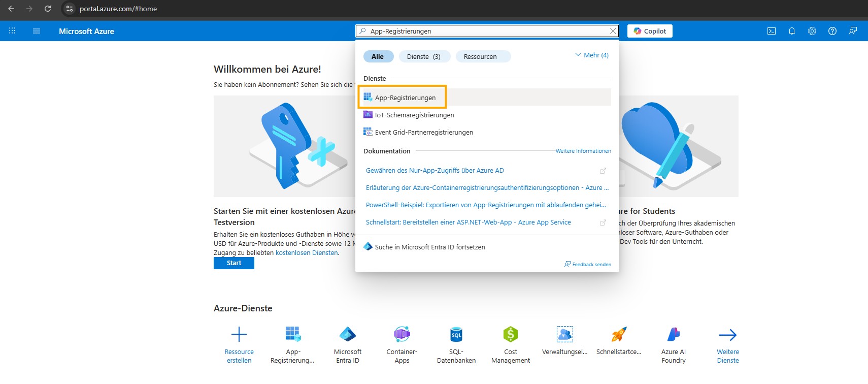The height and width of the screenshot is (384, 868).
Task: Open Cost Management service icon
Action: [x=511, y=334]
